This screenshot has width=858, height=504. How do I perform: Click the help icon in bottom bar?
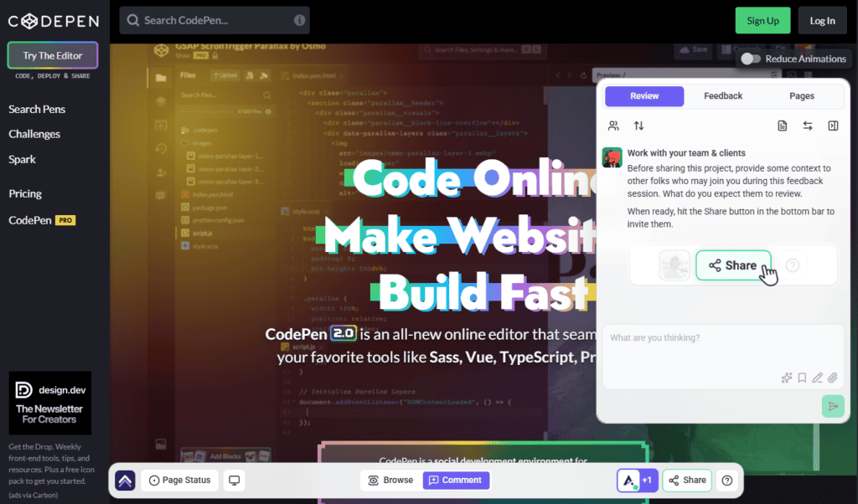(726, 481)
